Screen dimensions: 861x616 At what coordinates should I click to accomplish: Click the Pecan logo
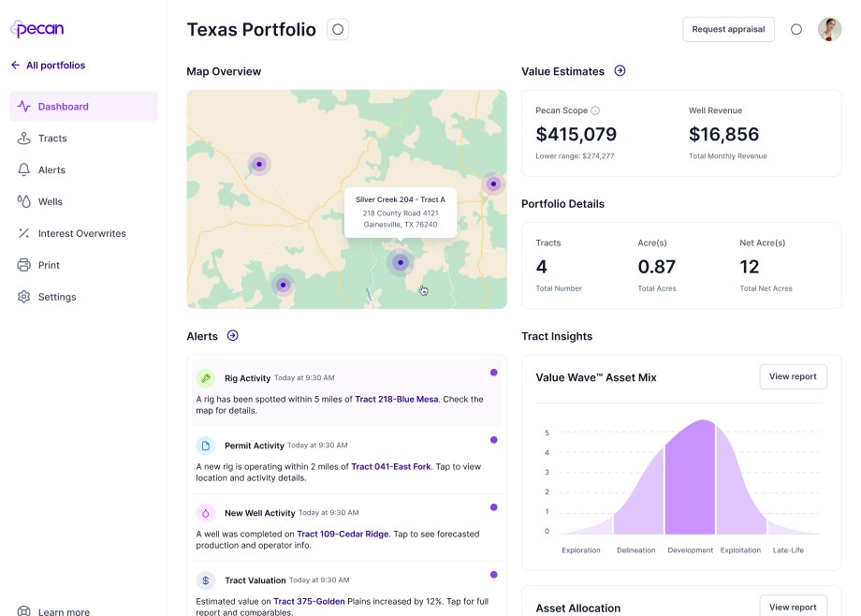coord(37,29)
